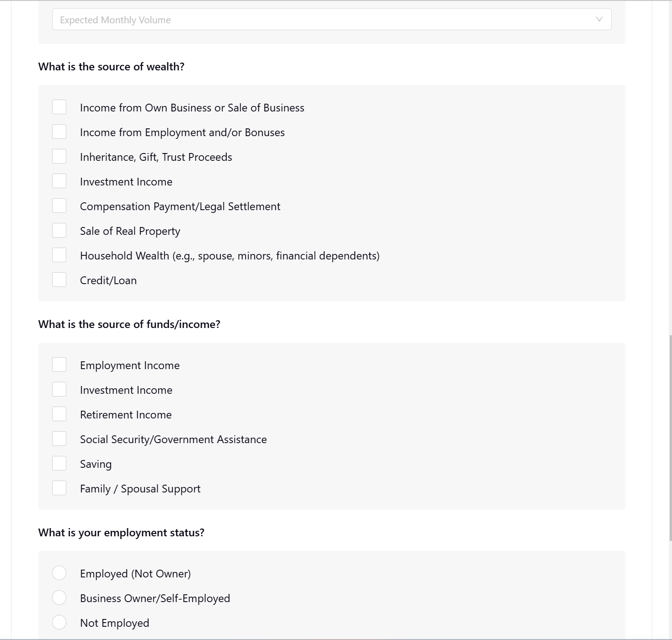The image size is (672, 640).
Task: Check Investment Income under source of wealth
Action: tap(59, 181)
